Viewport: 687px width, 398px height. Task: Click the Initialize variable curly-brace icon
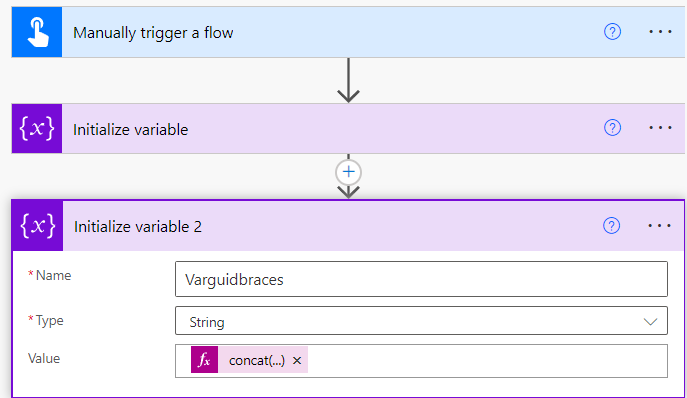(x=37, y=128)
